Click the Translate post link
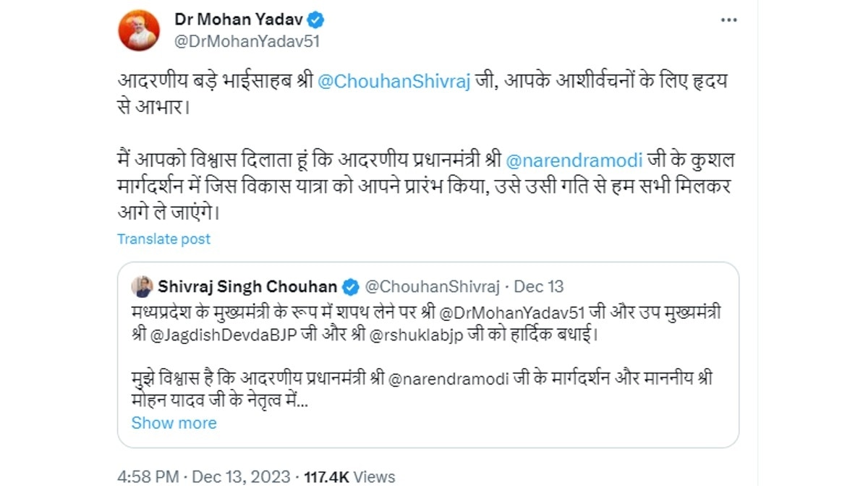868x488 pixels. point(163,239)
